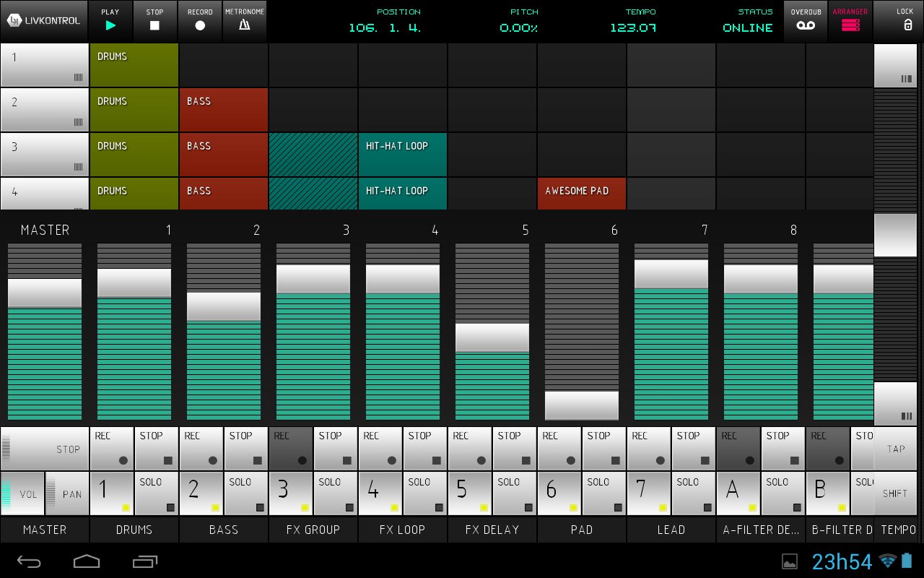Select PAN mode for faders

pos(67,493)
